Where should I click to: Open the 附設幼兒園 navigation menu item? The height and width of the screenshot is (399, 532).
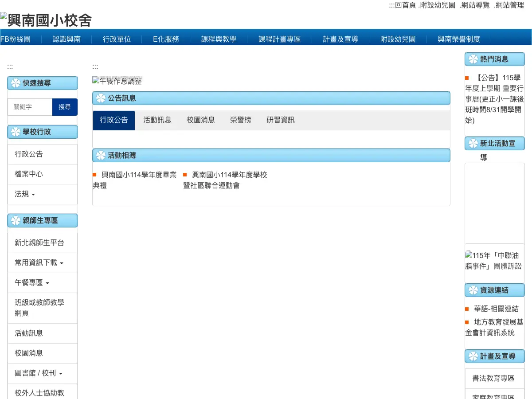[x=398, y=39]
